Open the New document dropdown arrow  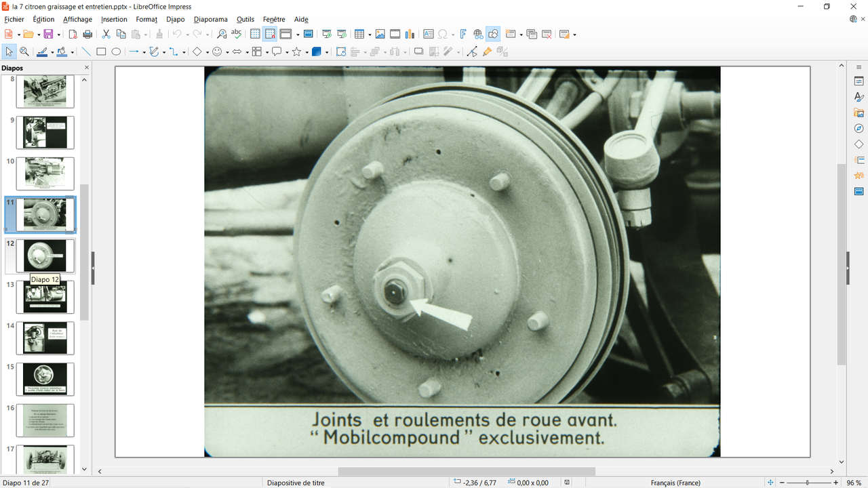coord(18,35)
